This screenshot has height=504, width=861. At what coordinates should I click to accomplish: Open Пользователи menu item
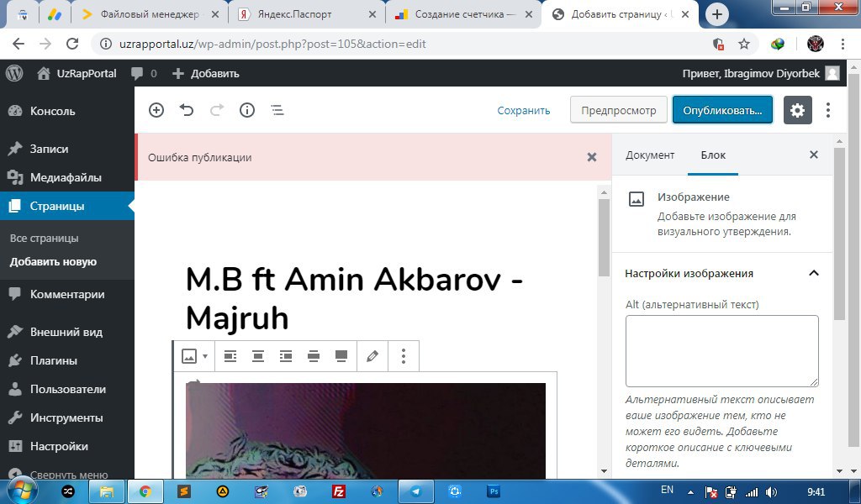(x=67, y=389)
